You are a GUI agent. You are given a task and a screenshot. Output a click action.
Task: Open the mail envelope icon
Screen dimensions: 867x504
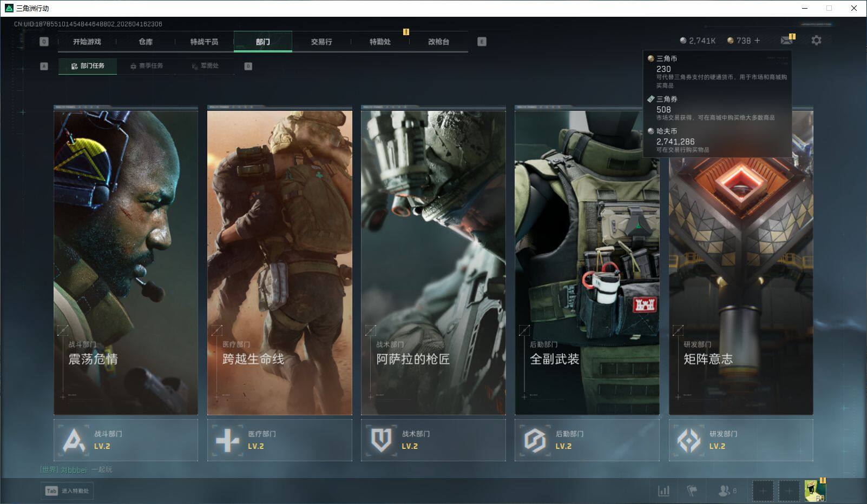(786, 41)
